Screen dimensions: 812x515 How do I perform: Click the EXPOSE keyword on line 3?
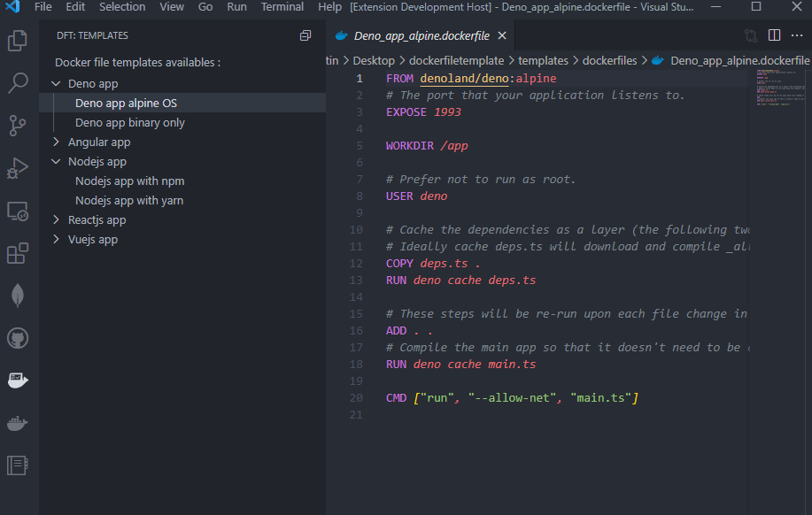[406, 111]
